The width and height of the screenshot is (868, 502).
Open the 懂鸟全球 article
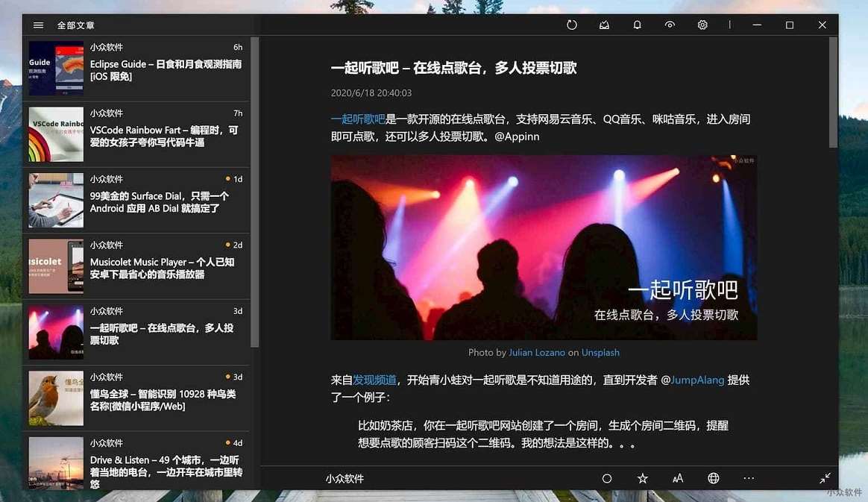[136, 398]
